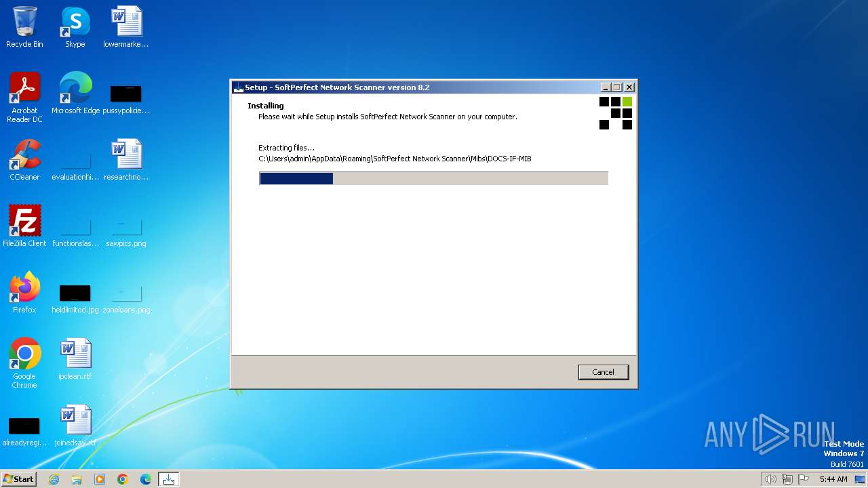Viewport: 868px width, 488px height.
Task: Open Windows Explorer folder in taskbar
Action: [77, 479]
